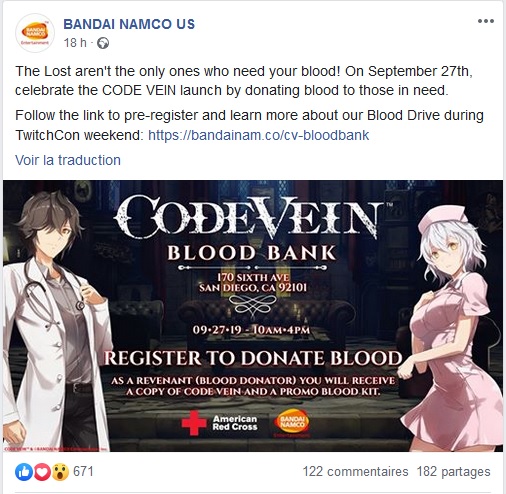Screen dimensions: 506x494
Task: Click the Register to Donate Blood text
Action: [253, 358]
